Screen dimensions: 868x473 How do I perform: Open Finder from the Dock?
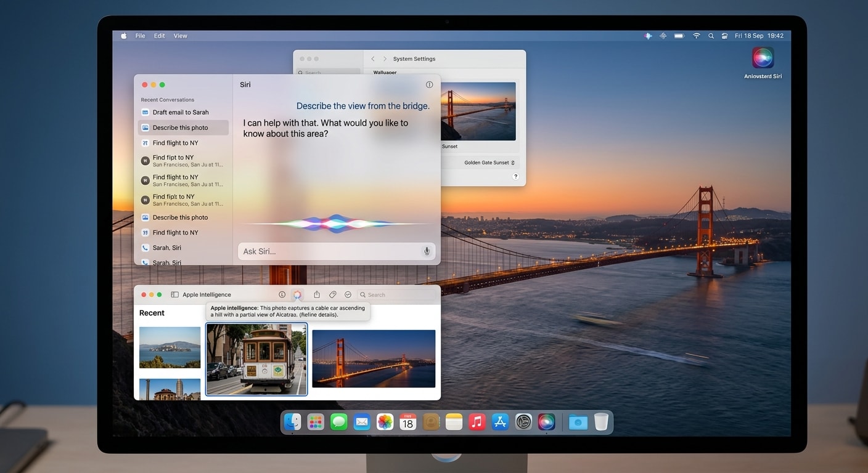[x=292, y=422]
